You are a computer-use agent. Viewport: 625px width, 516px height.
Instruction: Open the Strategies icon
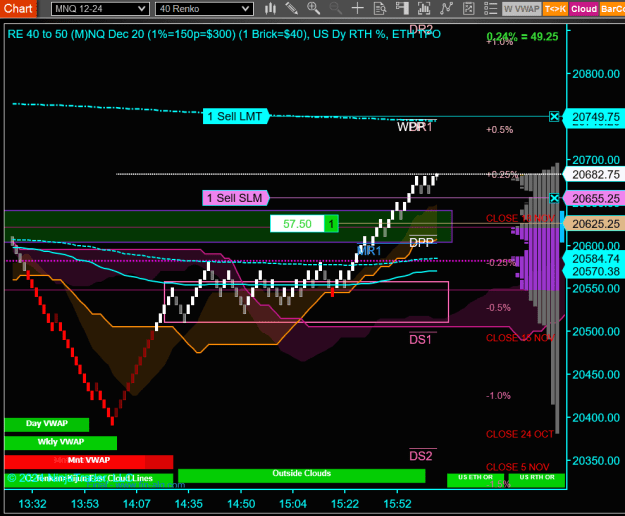point(468,8)
